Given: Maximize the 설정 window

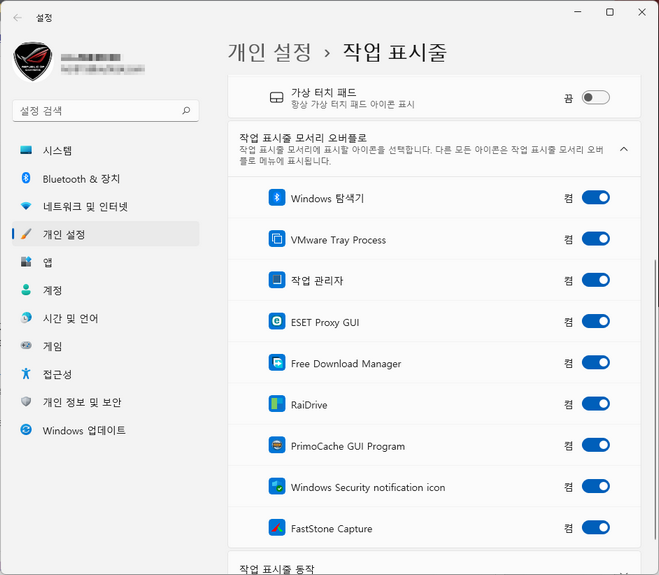Looking at the screenshot, I should [610, 12].
